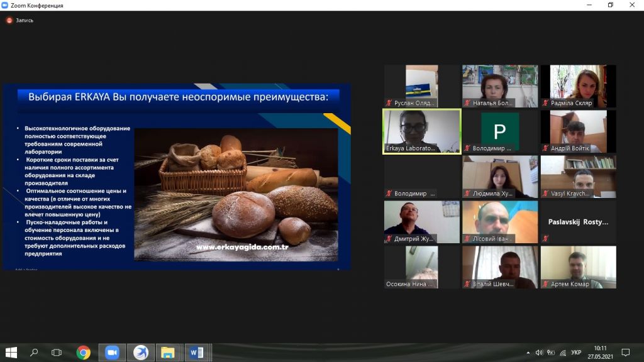
Task: Select Осокина Нина participant video tile
Action: [422, 266]
